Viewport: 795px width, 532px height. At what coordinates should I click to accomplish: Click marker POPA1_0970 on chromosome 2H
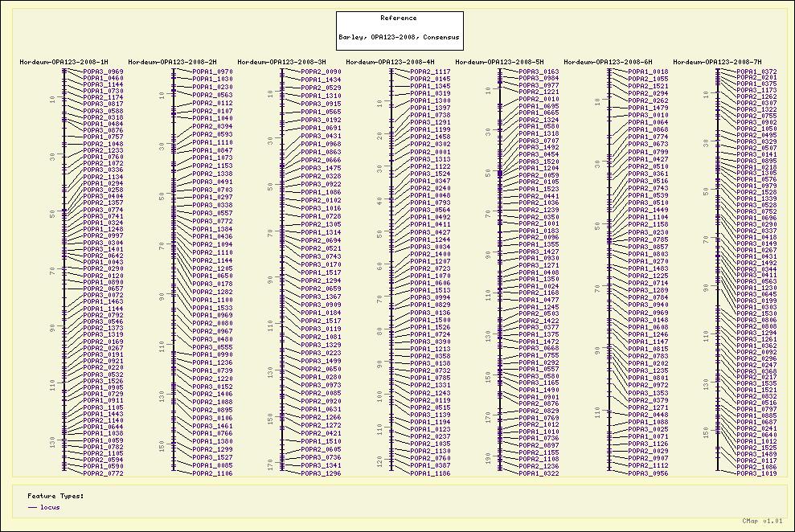pyautogui.click(x=213, y=72)
